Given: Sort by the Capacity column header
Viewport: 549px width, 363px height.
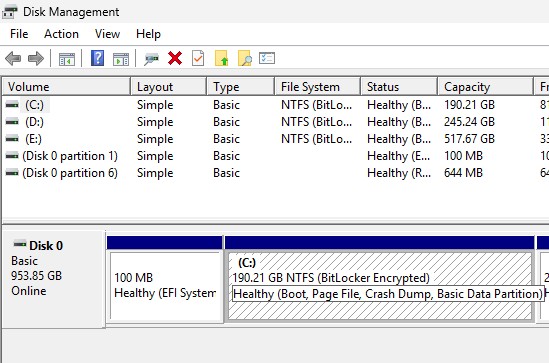Looking at the screenshot, I should click(x=485, y=86).
